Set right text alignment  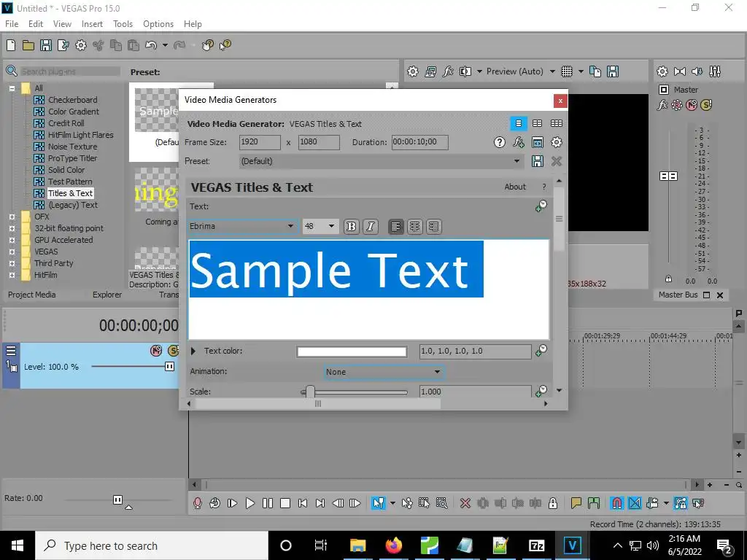pyautogui.click(x=433, y=227)
